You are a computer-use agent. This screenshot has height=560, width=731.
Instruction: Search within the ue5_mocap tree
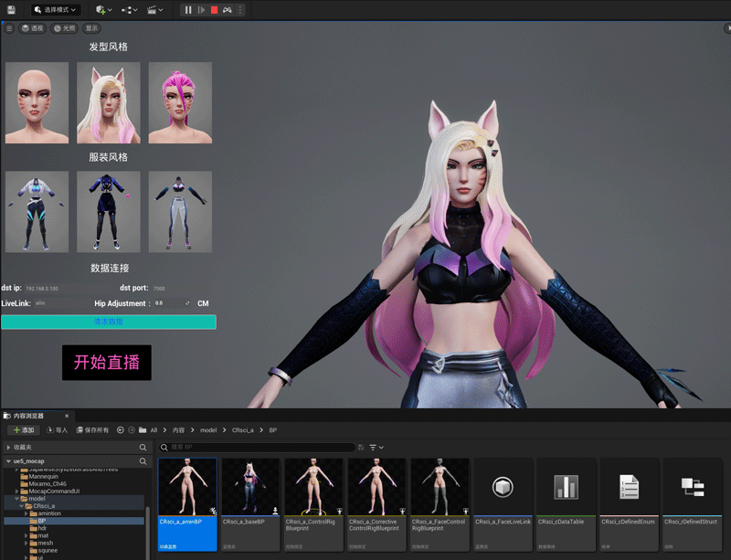point(143,461)
